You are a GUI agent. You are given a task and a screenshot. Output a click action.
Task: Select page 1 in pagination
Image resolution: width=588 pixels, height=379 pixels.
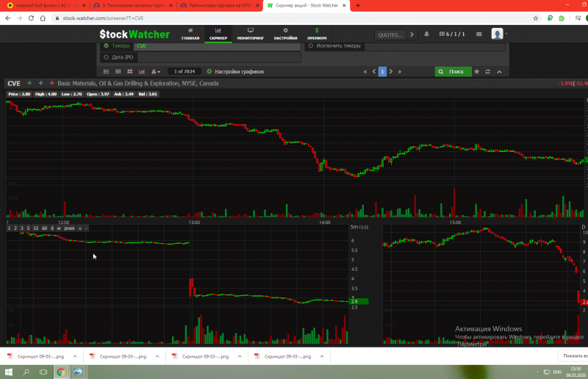[382, 71]
